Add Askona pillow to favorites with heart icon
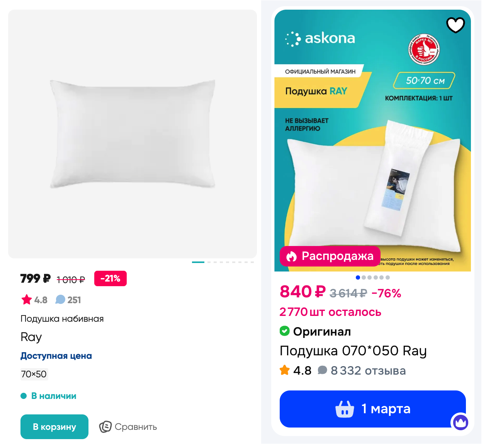 [455, 25]
